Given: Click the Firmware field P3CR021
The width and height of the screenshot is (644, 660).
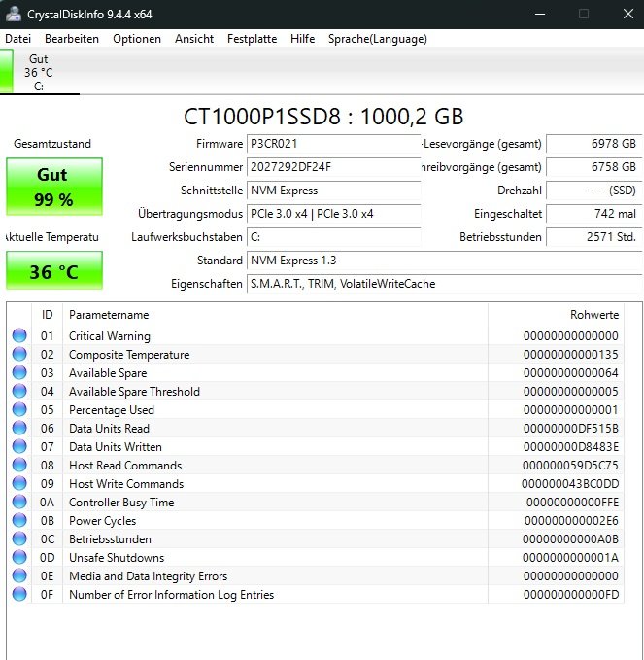Looking at the screenshot, I should point(333,144).
